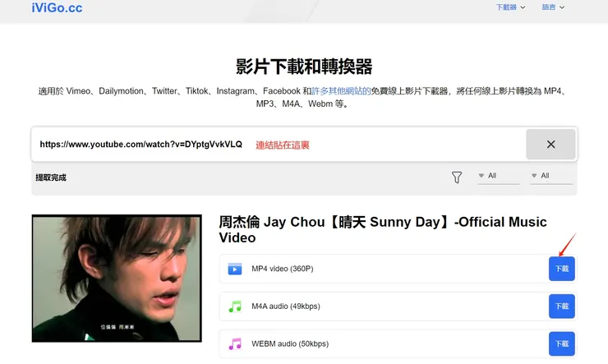Click the 影片下載和轉換器 heading

[304, 67]
